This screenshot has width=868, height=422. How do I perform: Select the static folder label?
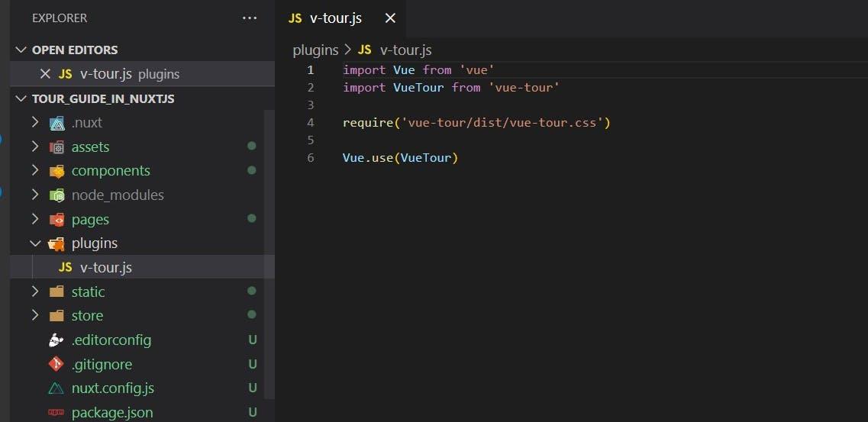88,292
